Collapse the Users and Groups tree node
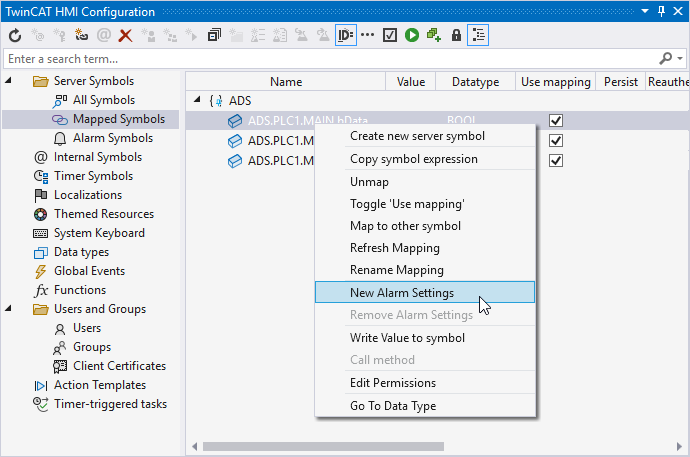The image size is (690, 457). (x=8, y=308)
